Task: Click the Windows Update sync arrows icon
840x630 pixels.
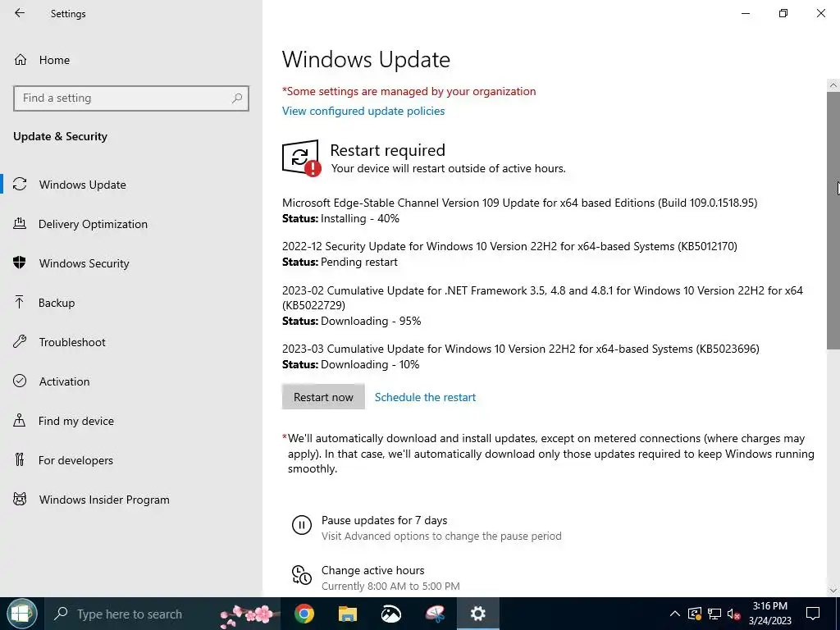Action: click(20, 185)
